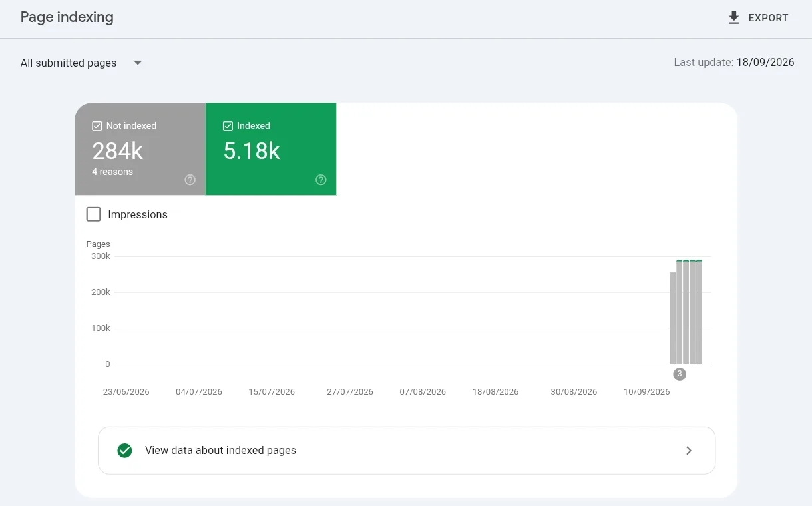The width and height of the screenshot is (812, 506).
Task: Click the 200k axis label
Action: pos(101,292)
